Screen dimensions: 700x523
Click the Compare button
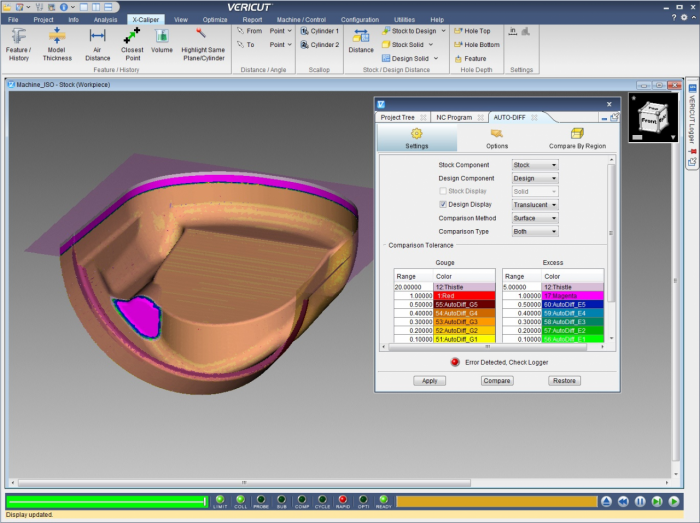497,380
